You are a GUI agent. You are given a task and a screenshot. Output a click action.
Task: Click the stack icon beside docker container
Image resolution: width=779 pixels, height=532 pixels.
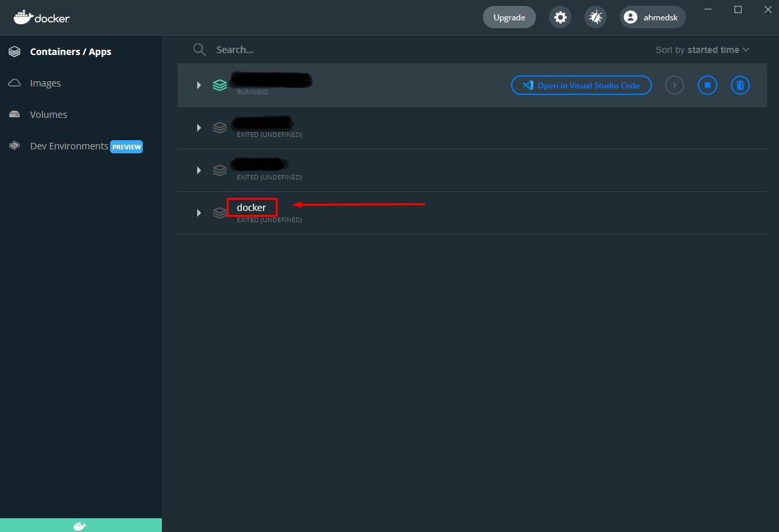219,213
